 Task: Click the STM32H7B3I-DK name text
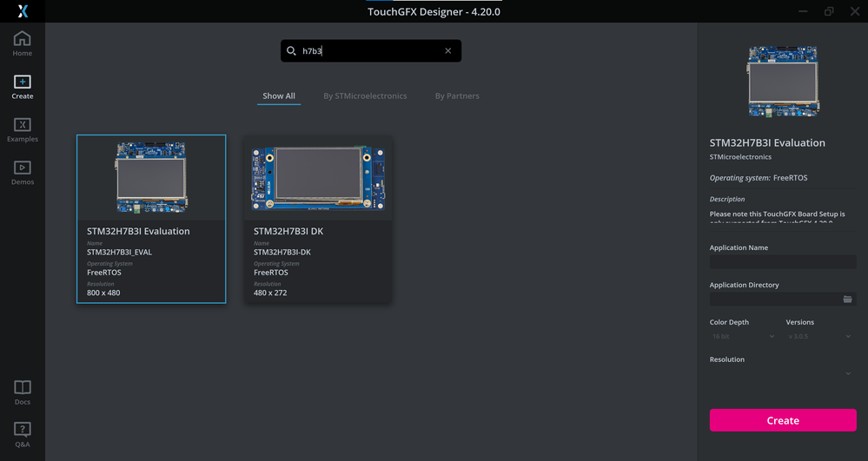pos(282,253)
